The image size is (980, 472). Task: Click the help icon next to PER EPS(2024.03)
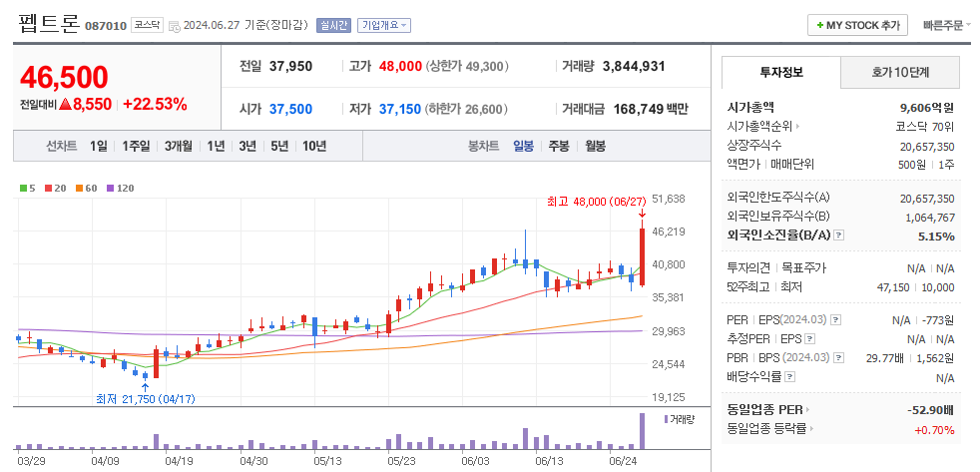coord(836,320)
